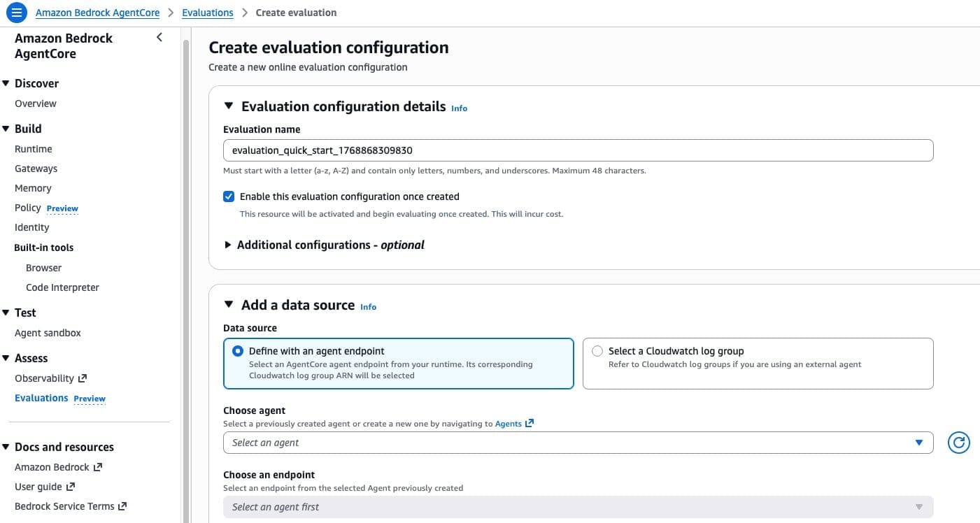Click the Evaluations breadcrumb link
The width and height of the screenshot is (980, 523).
208,13
